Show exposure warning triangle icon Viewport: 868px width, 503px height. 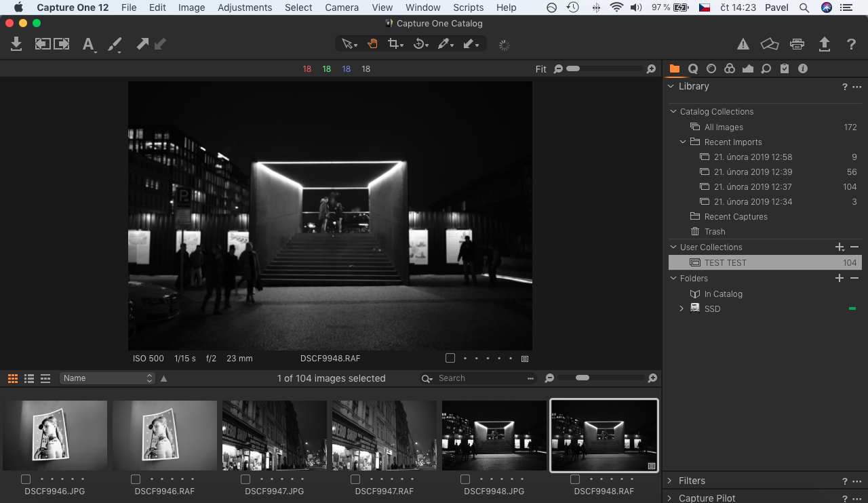(743, 44)
